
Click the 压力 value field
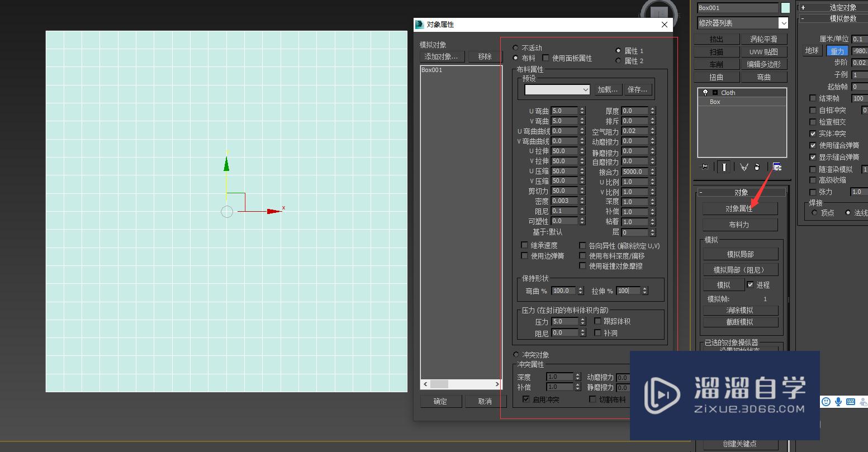(565, 321)
